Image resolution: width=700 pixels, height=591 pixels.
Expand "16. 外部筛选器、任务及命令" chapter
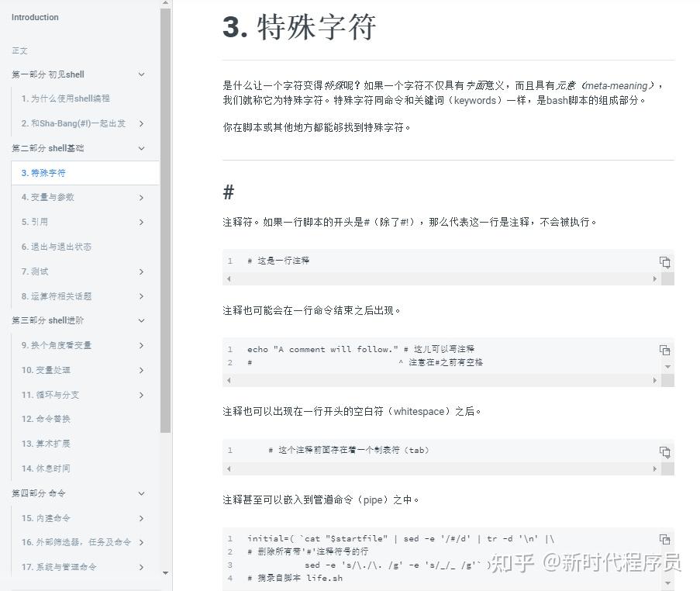pyautogui.click(x=141, y=542)
